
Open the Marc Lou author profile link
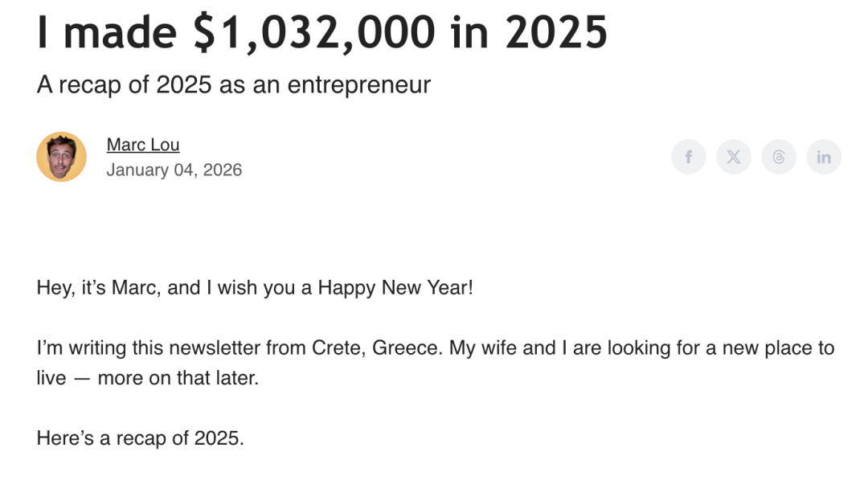pos(143,144)
